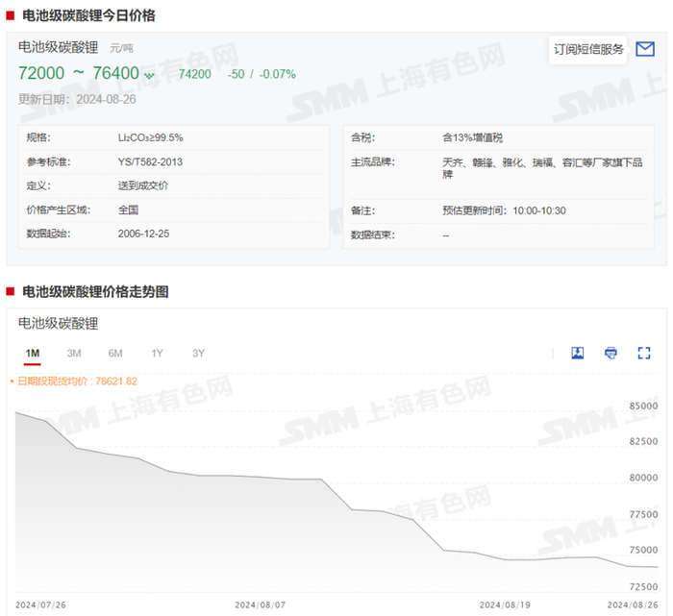Show the 3Y price trend
This screenshot has width=673, height=616.
coord(198,353)
